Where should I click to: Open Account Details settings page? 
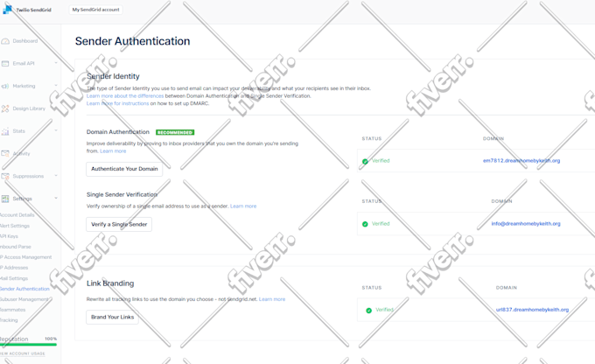(17, 215)
